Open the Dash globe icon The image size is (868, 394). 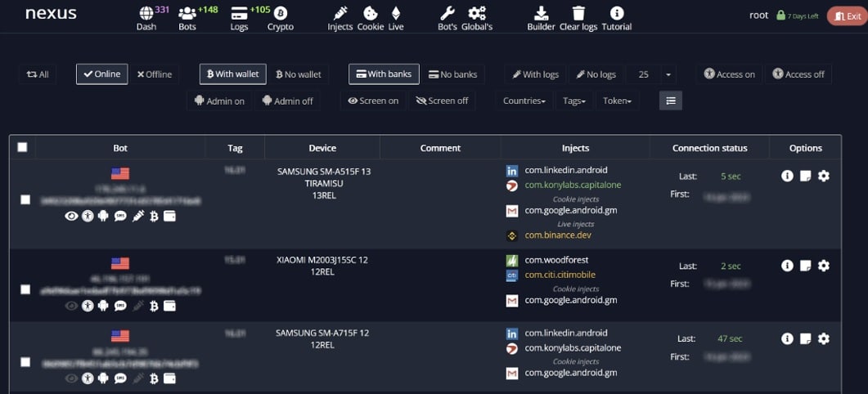click(x=146, y=13)
